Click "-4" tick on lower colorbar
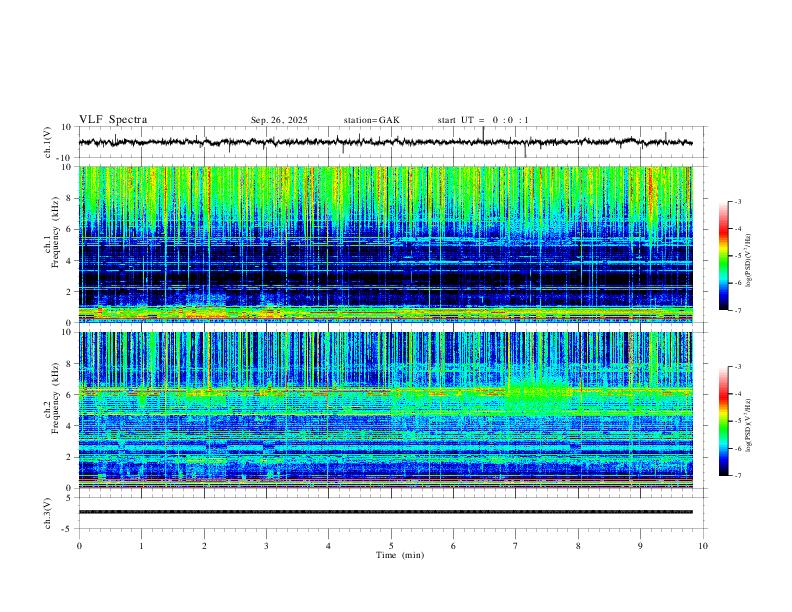The image size is (792, 612). click(x=737, y=394)
